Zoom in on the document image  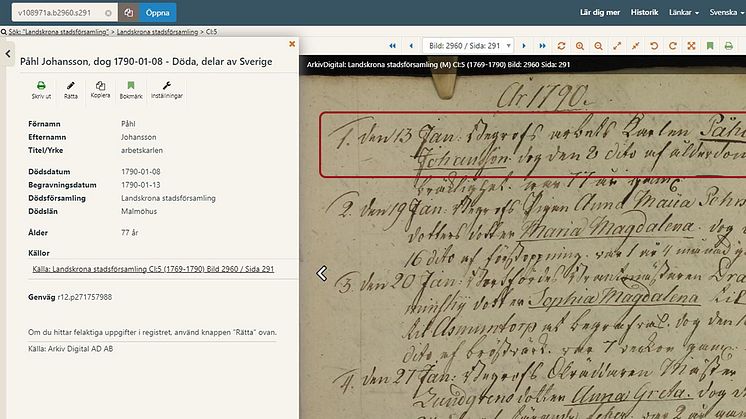[580, 46]
